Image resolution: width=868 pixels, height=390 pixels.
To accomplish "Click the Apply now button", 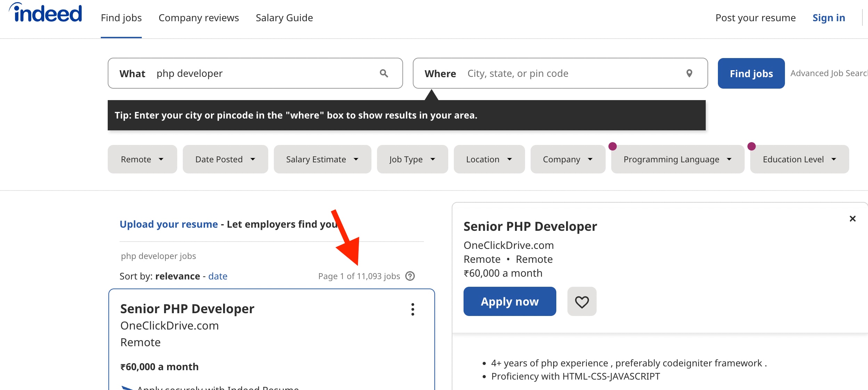I will 509,301.
